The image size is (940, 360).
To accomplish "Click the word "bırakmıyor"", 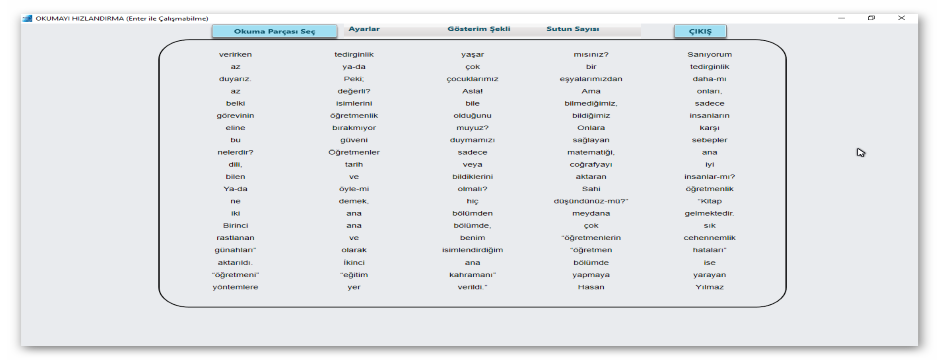I will click(354, 128).
